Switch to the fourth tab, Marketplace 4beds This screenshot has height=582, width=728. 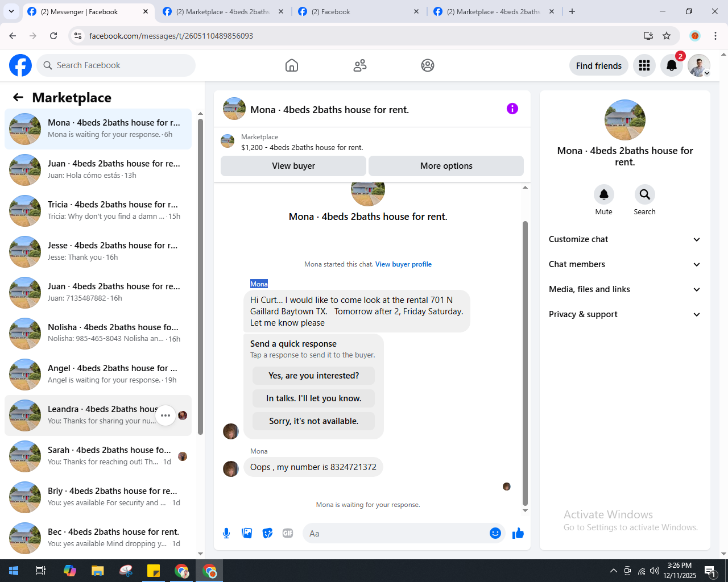pos(494,11)
